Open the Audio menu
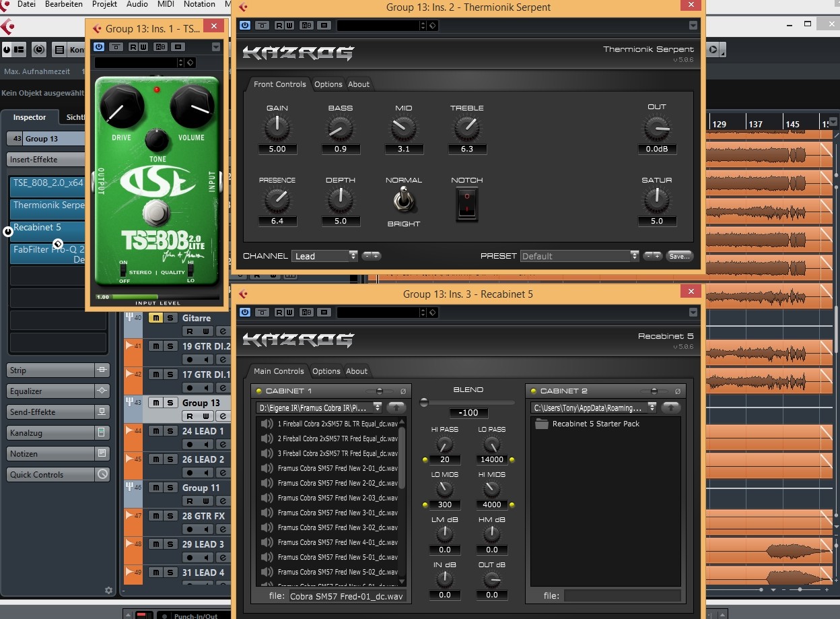The image size is (840, 619). 137,4
